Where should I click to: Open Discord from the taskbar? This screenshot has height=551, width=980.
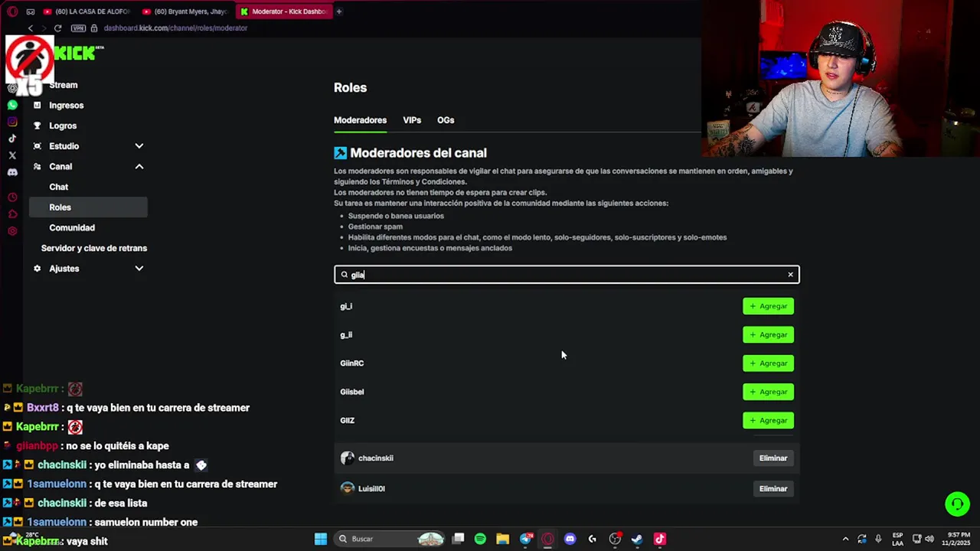click(570, 539)
